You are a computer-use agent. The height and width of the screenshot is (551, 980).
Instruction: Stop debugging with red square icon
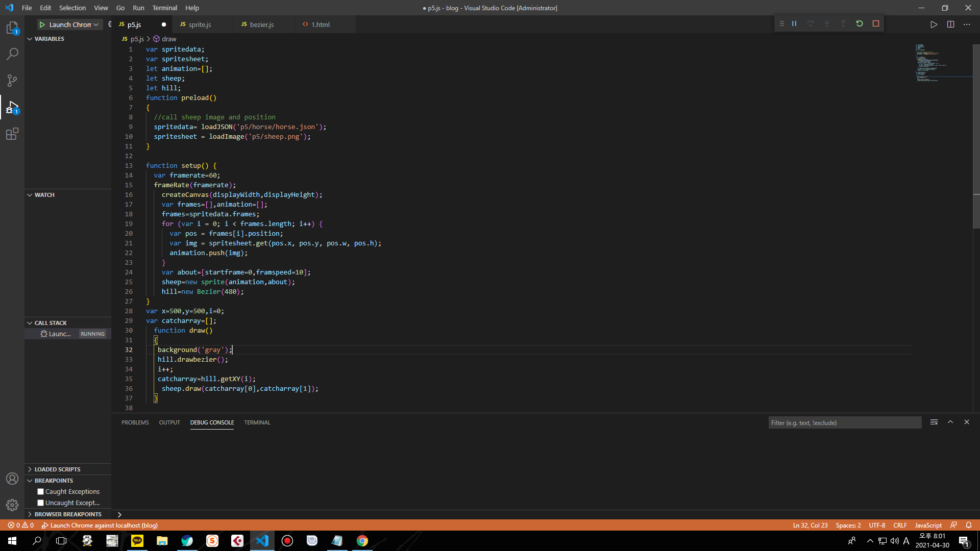pyautogui.click(x=876, y=24)
